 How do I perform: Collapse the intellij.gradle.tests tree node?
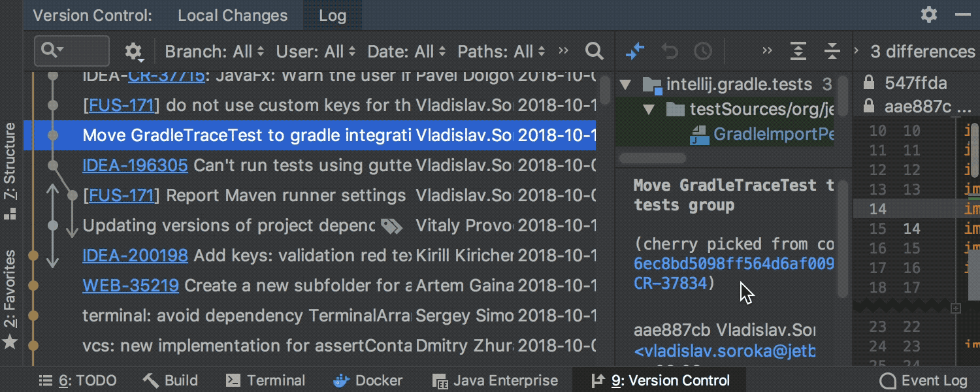click(x=626, y=84)
